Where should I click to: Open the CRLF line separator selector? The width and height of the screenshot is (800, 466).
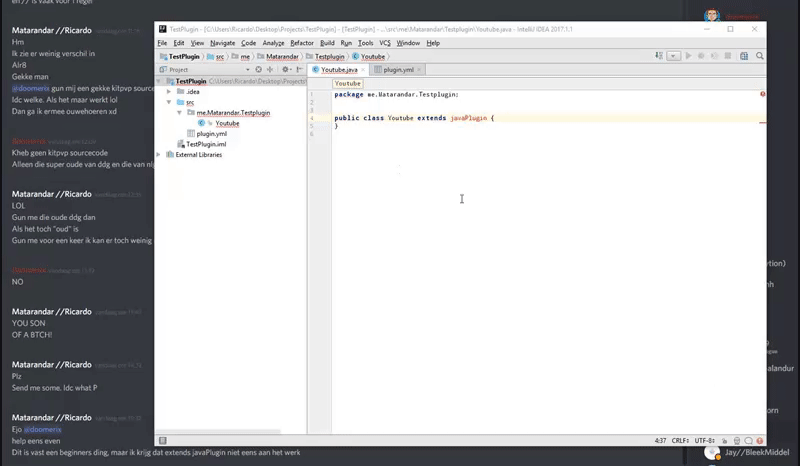(x=681, y=440)
